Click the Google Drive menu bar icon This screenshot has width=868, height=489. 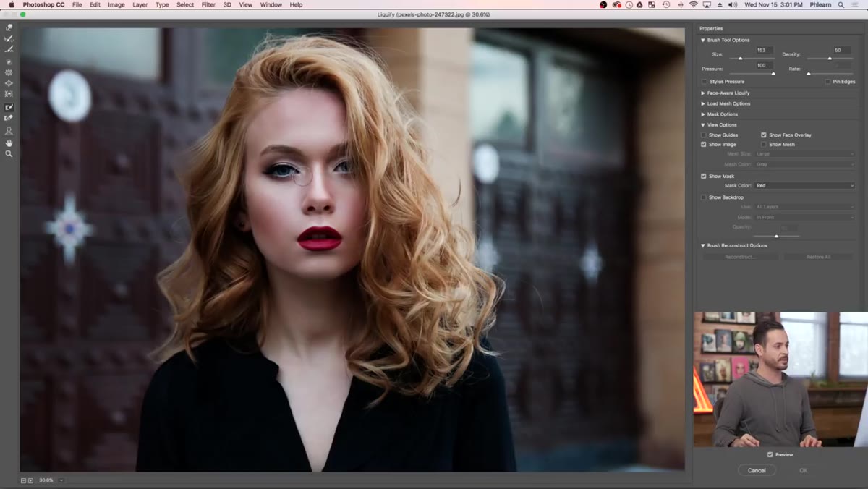pyautogui.click(x=641, y=4)
